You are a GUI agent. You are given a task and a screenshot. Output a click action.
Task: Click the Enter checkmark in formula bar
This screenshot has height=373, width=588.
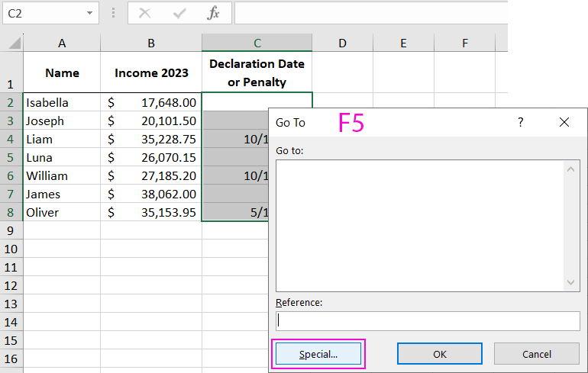point(180,13)
